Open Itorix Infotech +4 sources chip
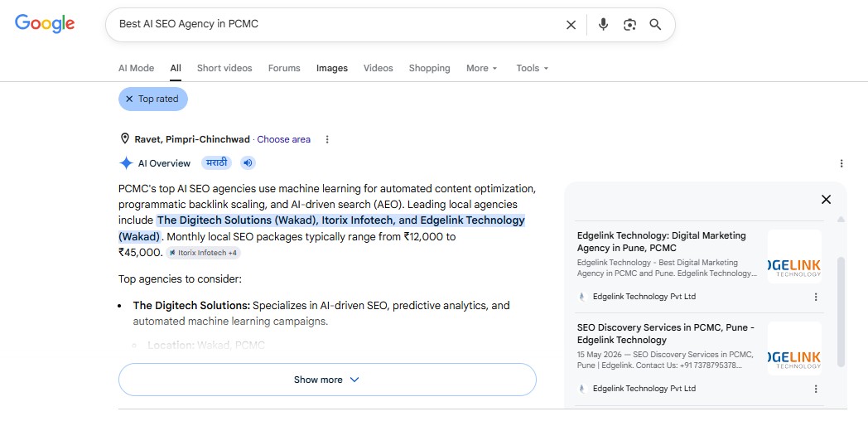 [x=203, y=253]
